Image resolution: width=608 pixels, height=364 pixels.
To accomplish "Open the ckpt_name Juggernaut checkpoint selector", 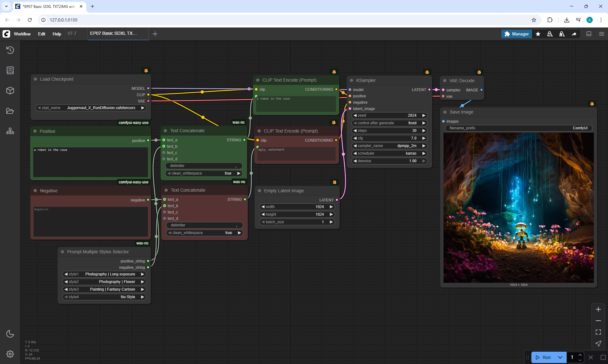I will [91, 108].
